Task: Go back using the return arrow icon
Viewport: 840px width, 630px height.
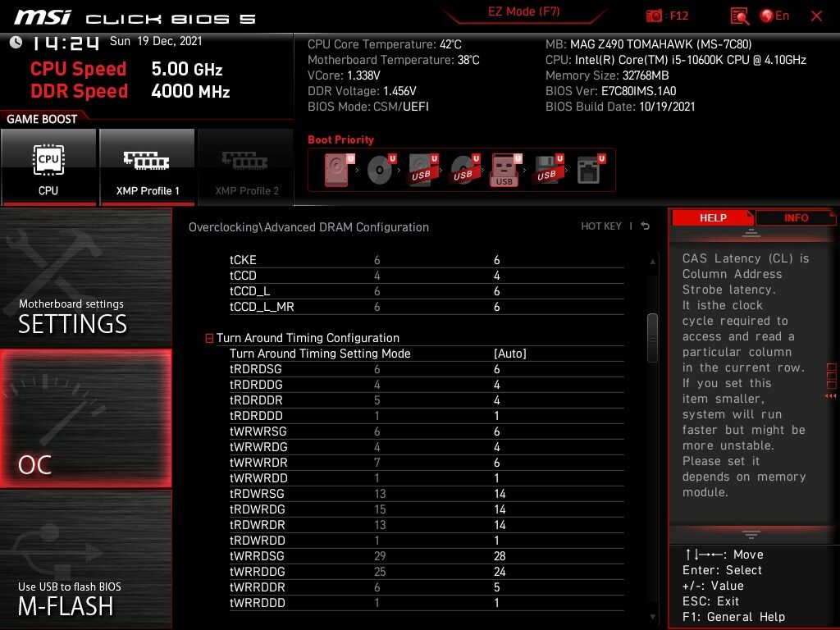Action: click(x=646, y=226)
